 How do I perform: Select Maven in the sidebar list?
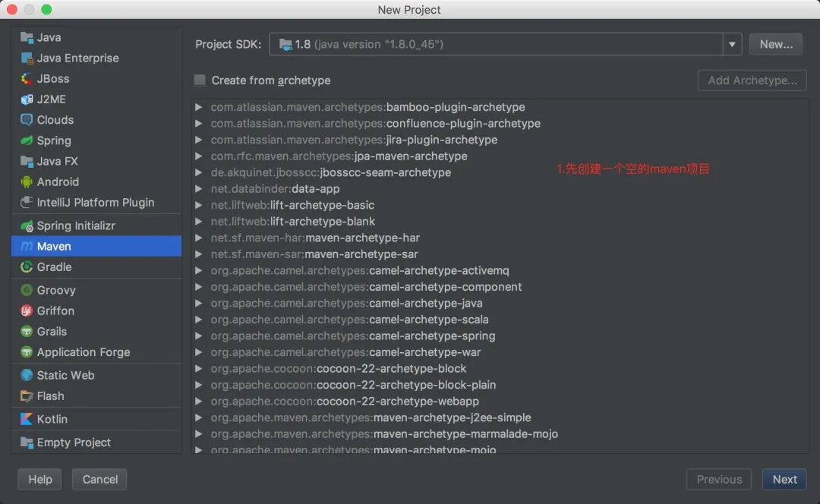coord(54,246)
